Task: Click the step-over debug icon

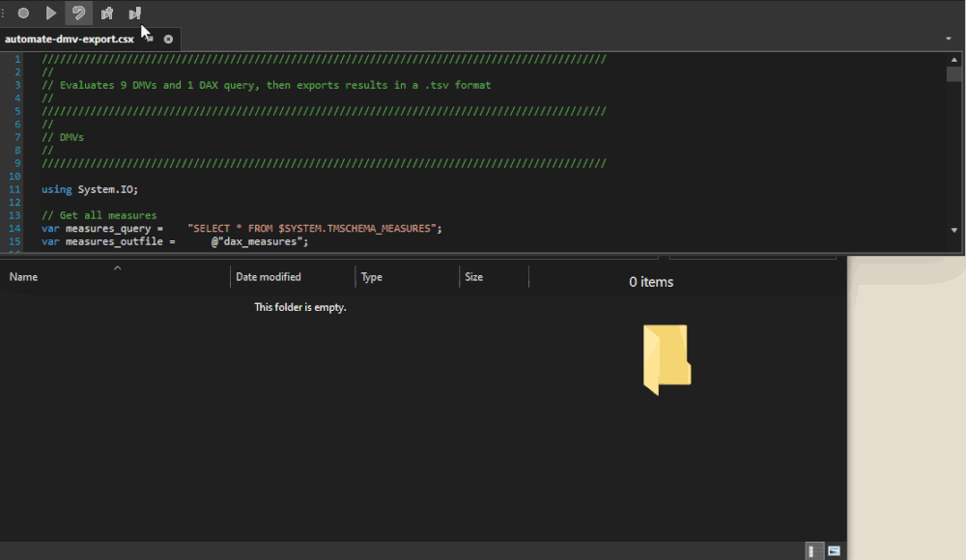Action: [x=134, y=13]
